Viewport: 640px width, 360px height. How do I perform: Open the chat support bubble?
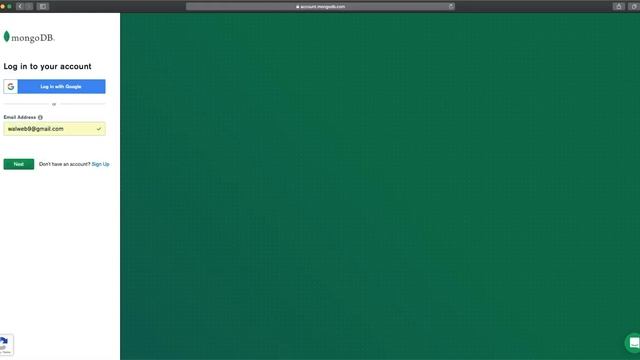[x=633, y=343]
